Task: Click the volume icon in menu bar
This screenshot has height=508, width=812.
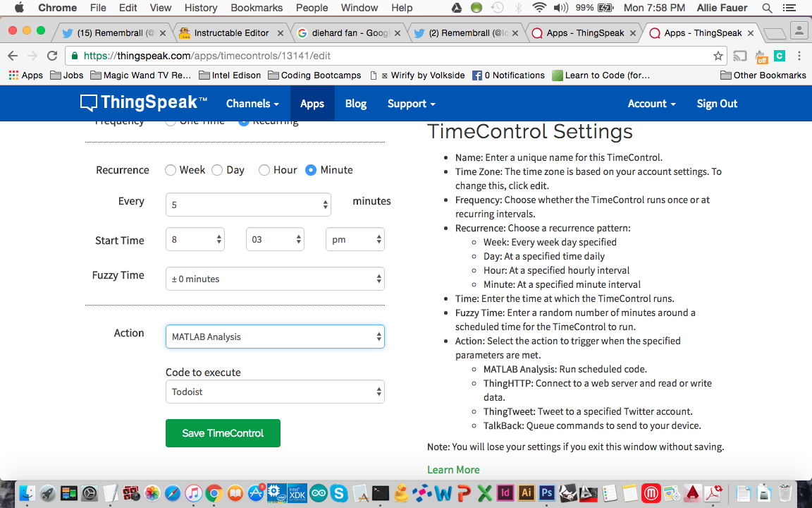Action: (560, 8)
